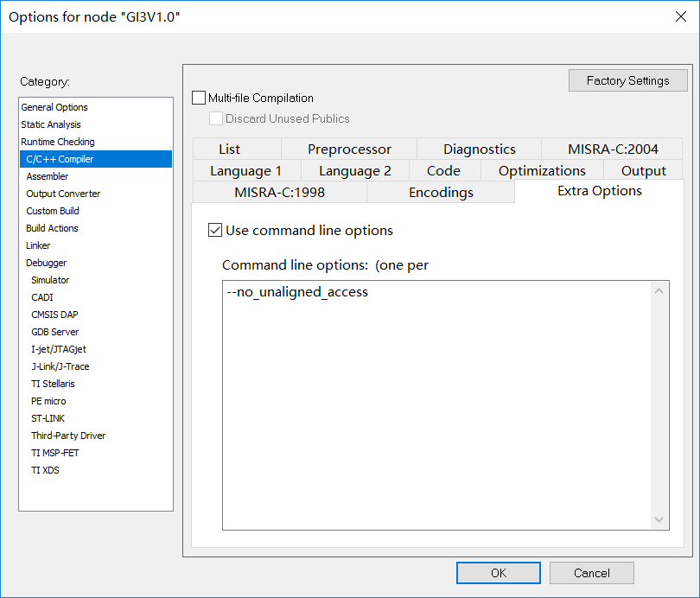
Task: Select the ST-LINK driver category
Action: coord(48,418)
